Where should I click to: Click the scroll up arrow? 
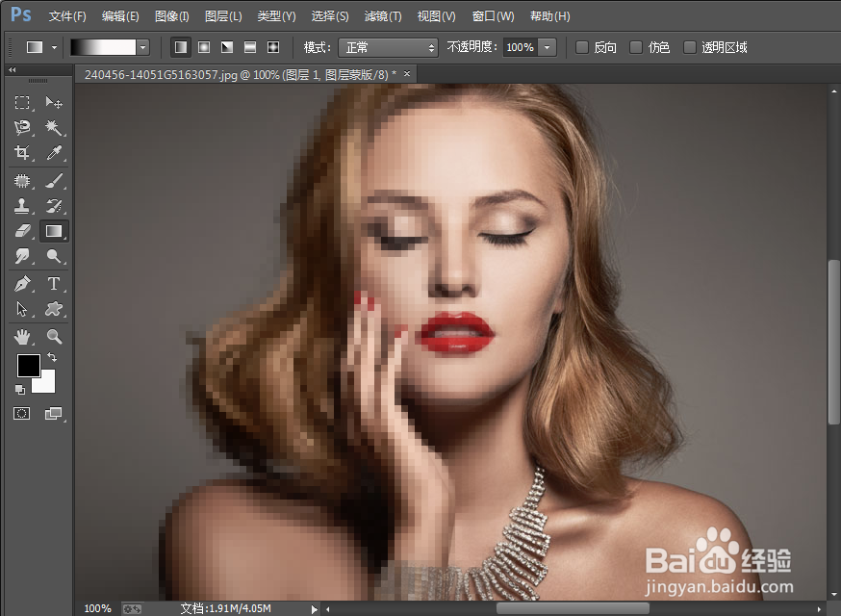[x=834, y=90]
